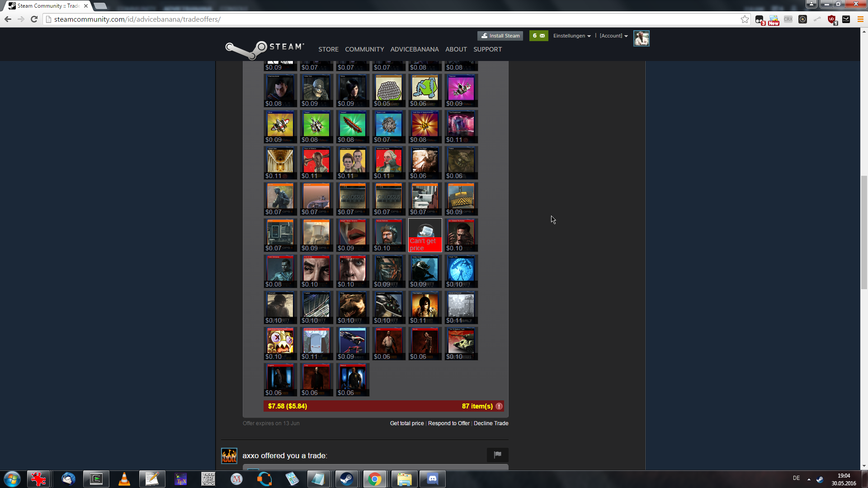Click the red warning icon next to 87 item(s)

(x=499, y=406)
